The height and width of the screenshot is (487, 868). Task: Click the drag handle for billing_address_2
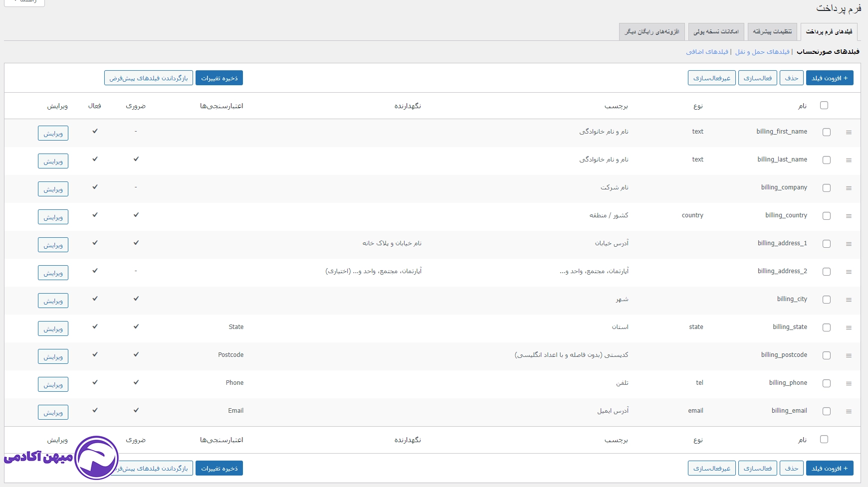[849, 272]
